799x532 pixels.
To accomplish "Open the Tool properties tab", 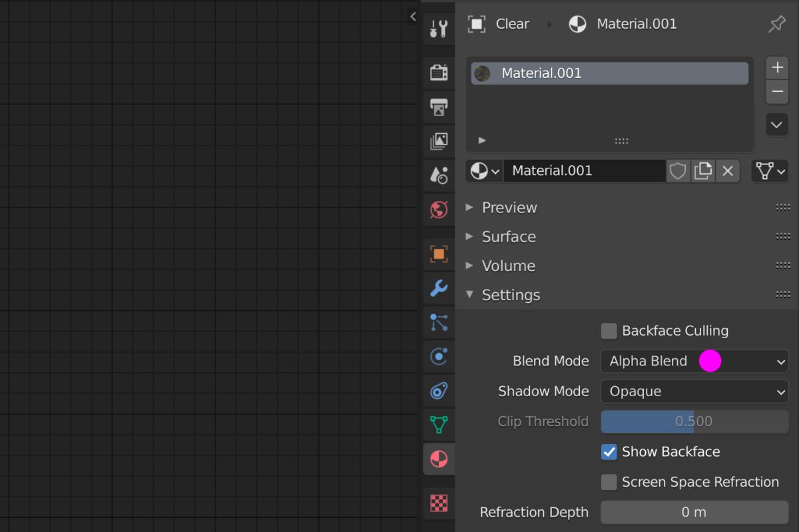I will pos(439,29).
